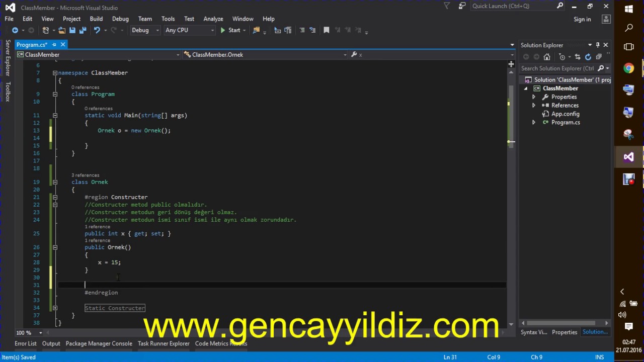Image resolution: width=644 pixels, height=362 pixels.
Task: Open the Analyze menu
Action: click(x=213, y=19)
